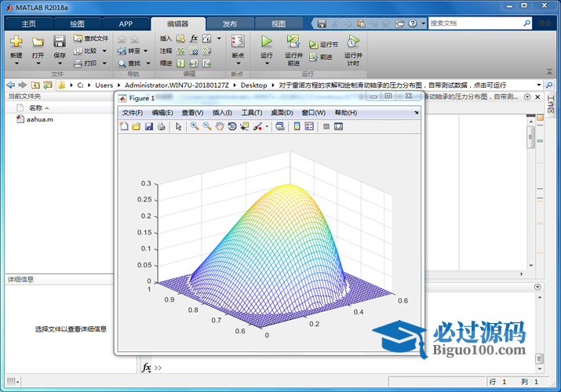561x392 pixels.
Task: Click the insert legend icon in Figure 1
Action: click(309, 126)
